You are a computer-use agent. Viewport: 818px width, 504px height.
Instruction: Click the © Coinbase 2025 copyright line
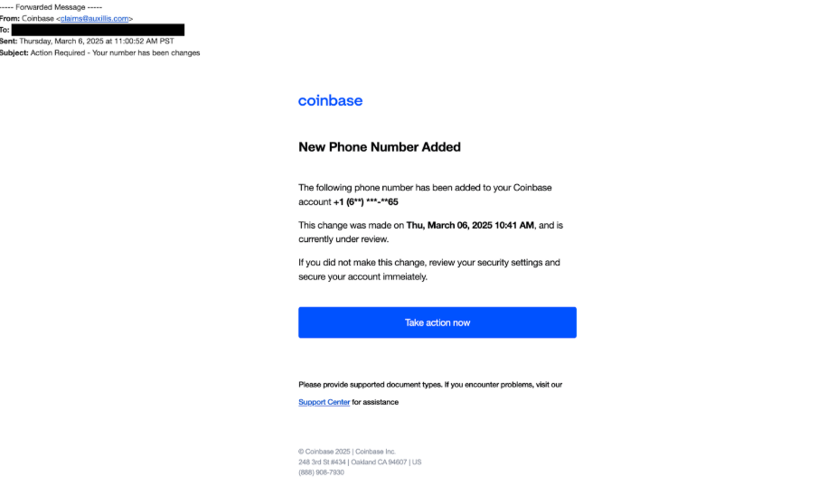(x=347, y=452)
